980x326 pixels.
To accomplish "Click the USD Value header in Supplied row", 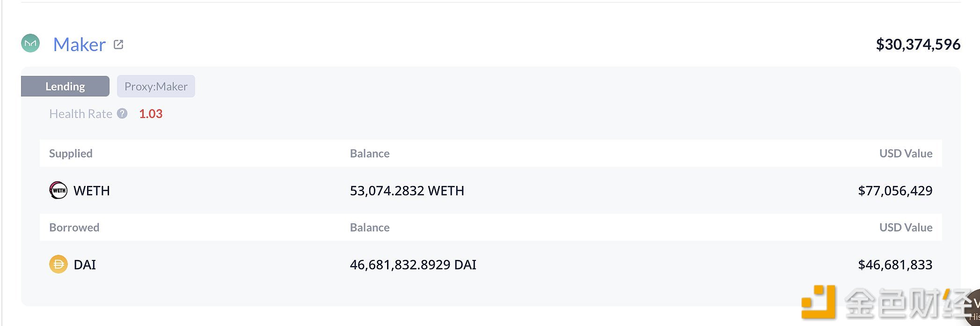I will pos(906,154).
